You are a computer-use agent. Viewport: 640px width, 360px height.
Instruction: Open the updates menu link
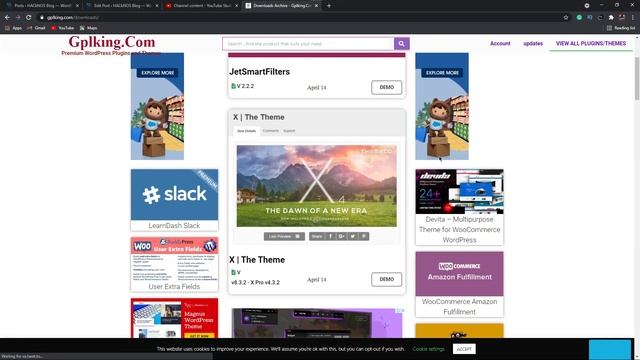pyautogui.click(x=533, y=43)
